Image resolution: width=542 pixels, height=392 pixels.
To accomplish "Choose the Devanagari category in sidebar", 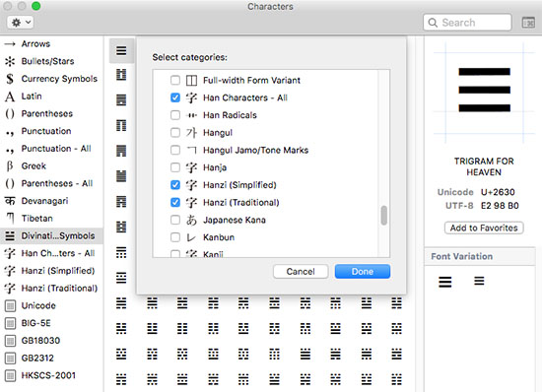I will point(44,201).
